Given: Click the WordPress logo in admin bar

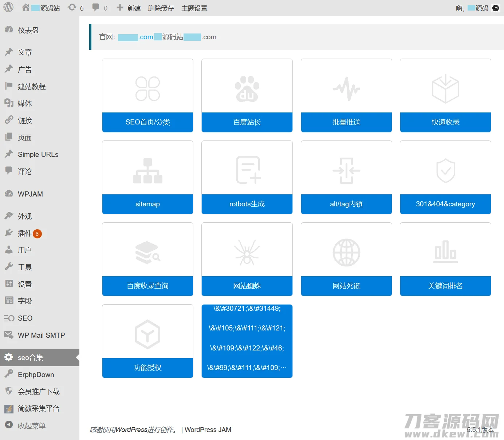Looking at the screenshot, I should pyautogui.click(x=8, y=8).
